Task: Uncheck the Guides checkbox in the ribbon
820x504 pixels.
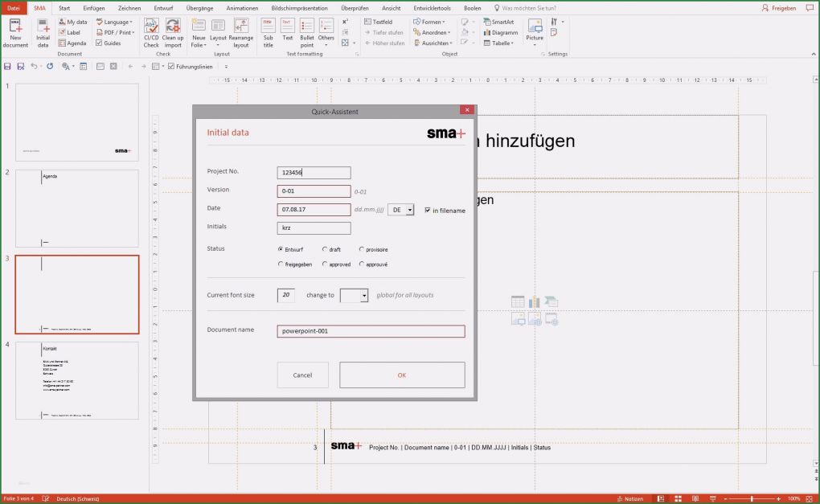Action: [x=99, y=43]
